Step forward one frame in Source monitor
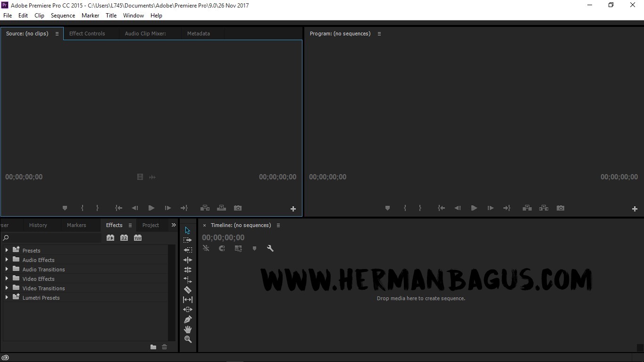 (x=167, y=208)
